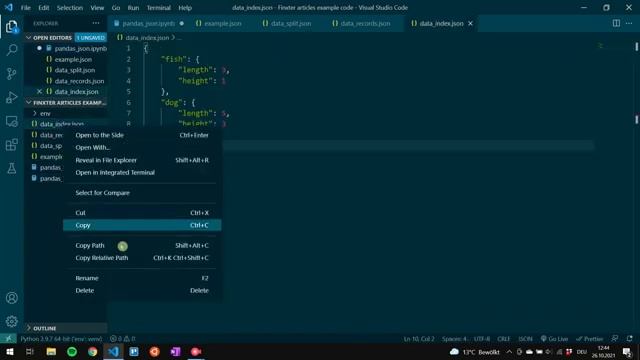Open the Testing flask view
The width and height of the screenshot is (640, 360).
[x=12, y=168]
